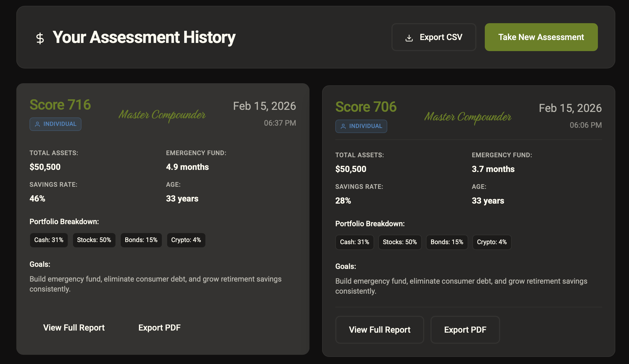This screenshot has width=629, height=364.
Task: Export PDF for Score 716 assessment
Action: click(159, 328)
